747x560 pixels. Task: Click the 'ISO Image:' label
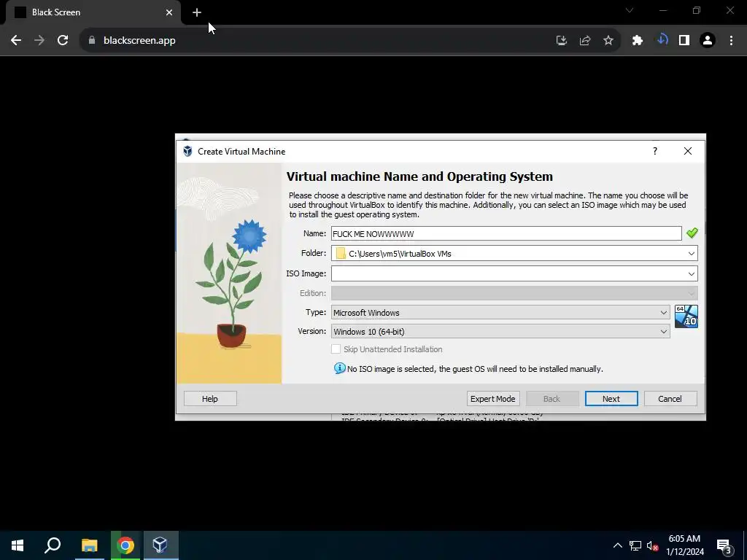[x=306, y=273]
